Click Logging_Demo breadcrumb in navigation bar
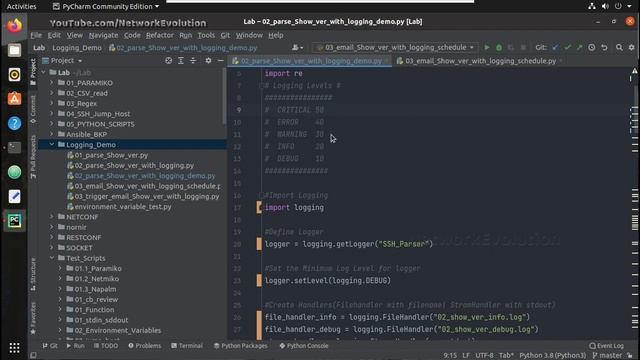Viewport: 640px width, 360px height. point(77,48)
